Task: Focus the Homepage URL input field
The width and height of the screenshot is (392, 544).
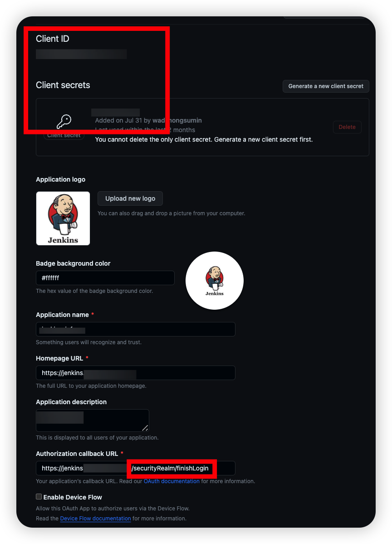Action: 136,373
